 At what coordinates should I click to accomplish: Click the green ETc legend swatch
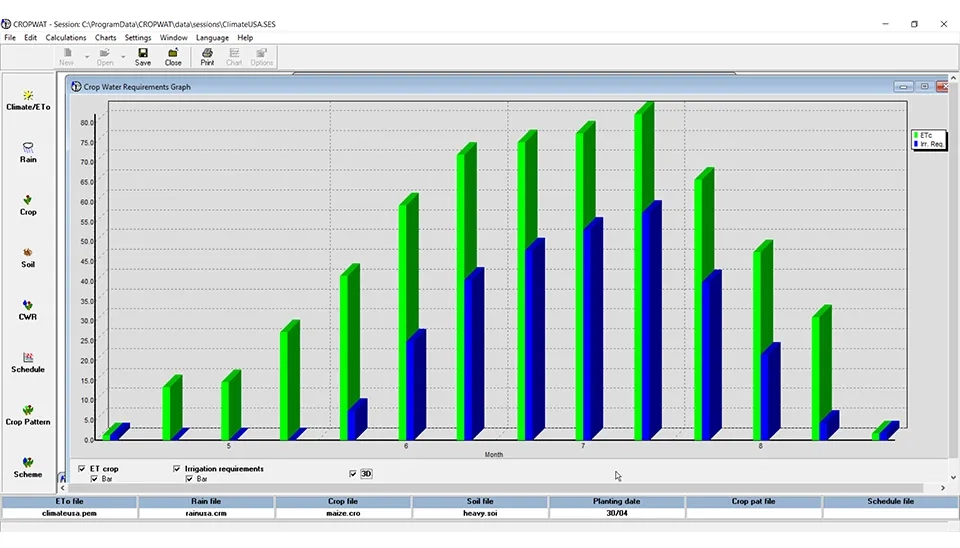point(915,134)
